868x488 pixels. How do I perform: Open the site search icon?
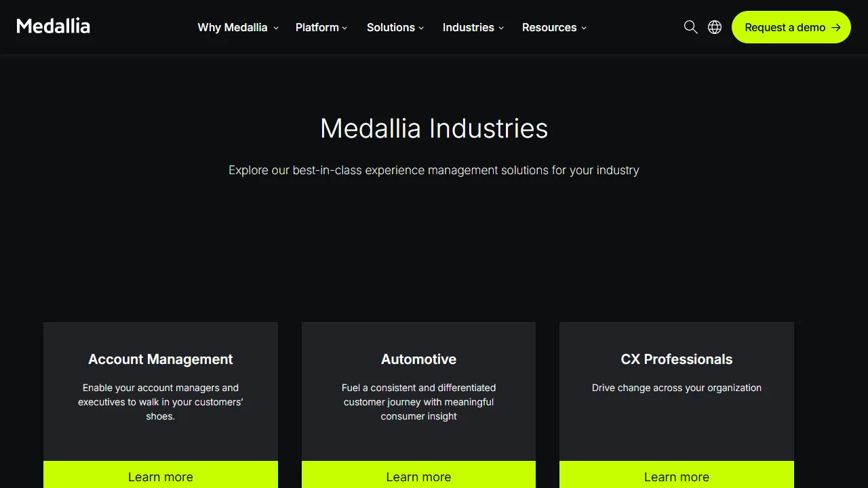click(x=690, y=27)
